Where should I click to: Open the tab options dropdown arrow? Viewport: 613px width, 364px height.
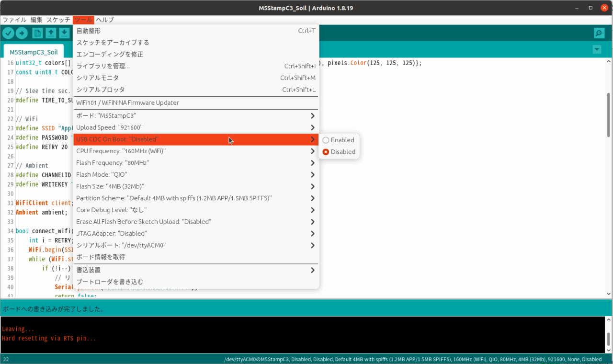[597, 49]
